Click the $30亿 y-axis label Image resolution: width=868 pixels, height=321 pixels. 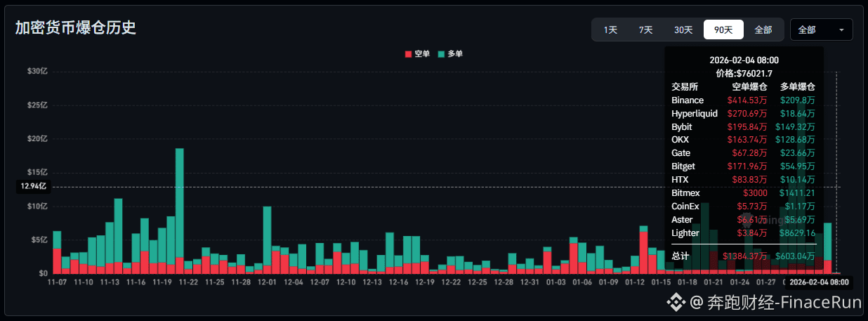point(37,71)
